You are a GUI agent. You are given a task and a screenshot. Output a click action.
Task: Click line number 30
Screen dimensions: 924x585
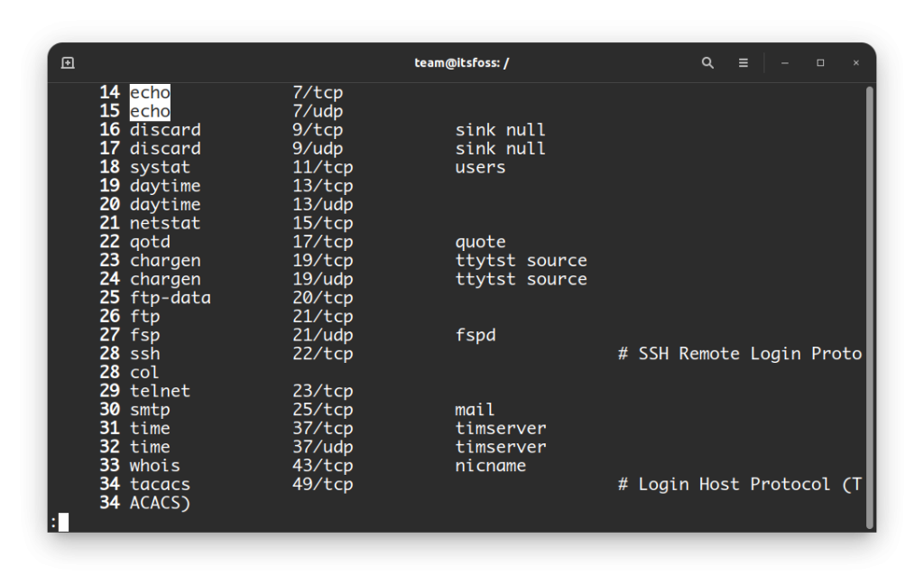(x=109, y=410)
